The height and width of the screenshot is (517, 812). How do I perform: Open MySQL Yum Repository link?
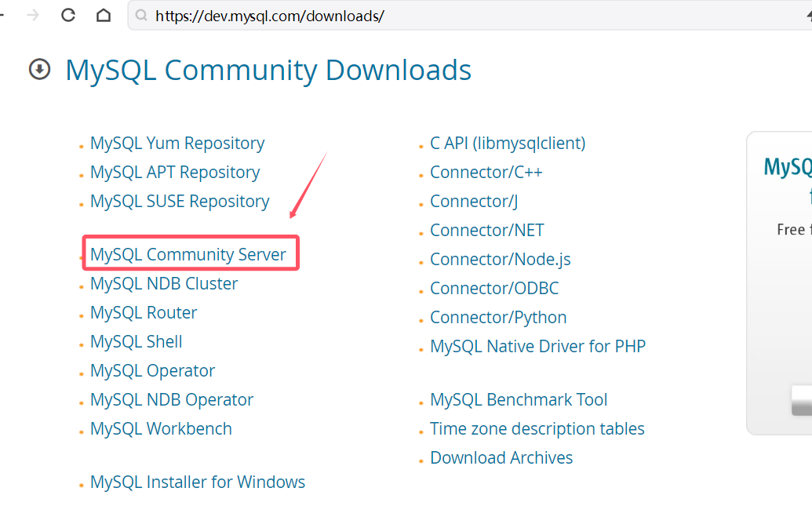pyautogui.click(x=177, y=143)
